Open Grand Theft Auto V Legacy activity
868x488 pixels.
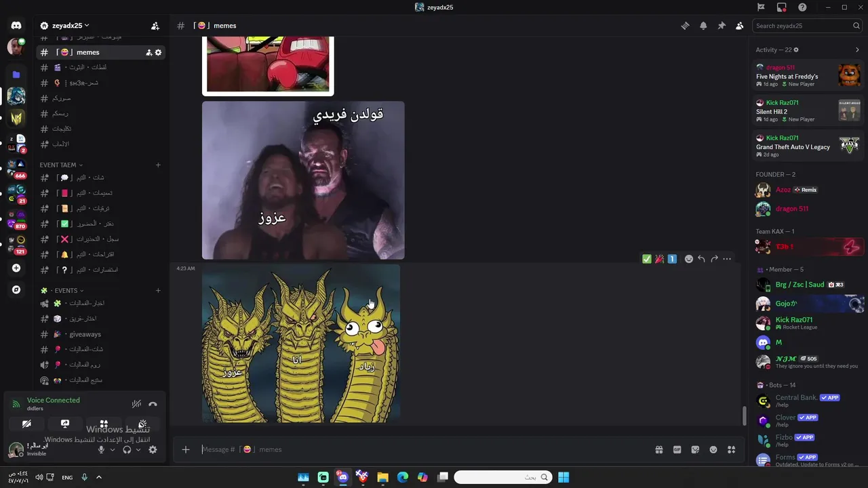tap(808, 145)
